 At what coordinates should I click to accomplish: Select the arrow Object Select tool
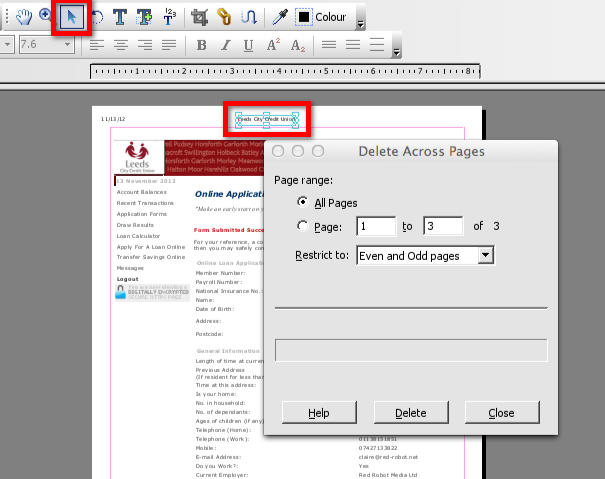(x=72, y=17)
